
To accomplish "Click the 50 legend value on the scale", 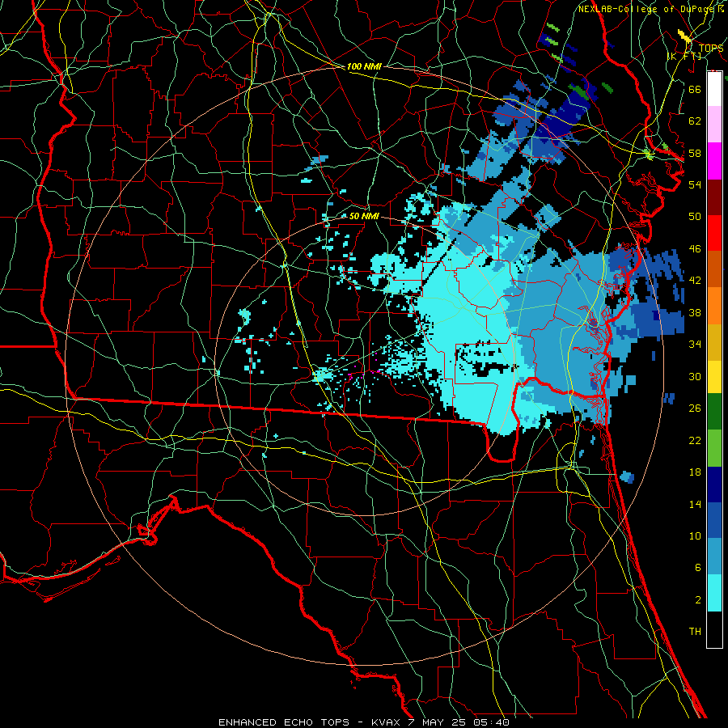I will tap(695, 216).
